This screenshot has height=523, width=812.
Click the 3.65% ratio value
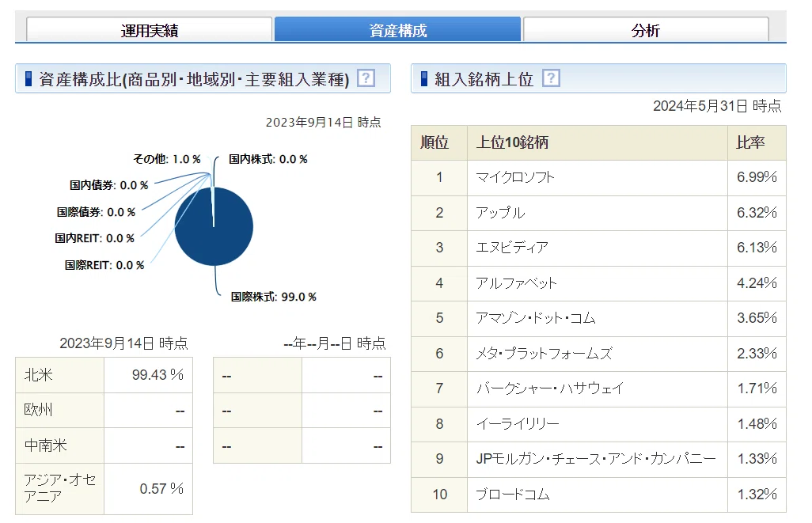tap(757, 318)
